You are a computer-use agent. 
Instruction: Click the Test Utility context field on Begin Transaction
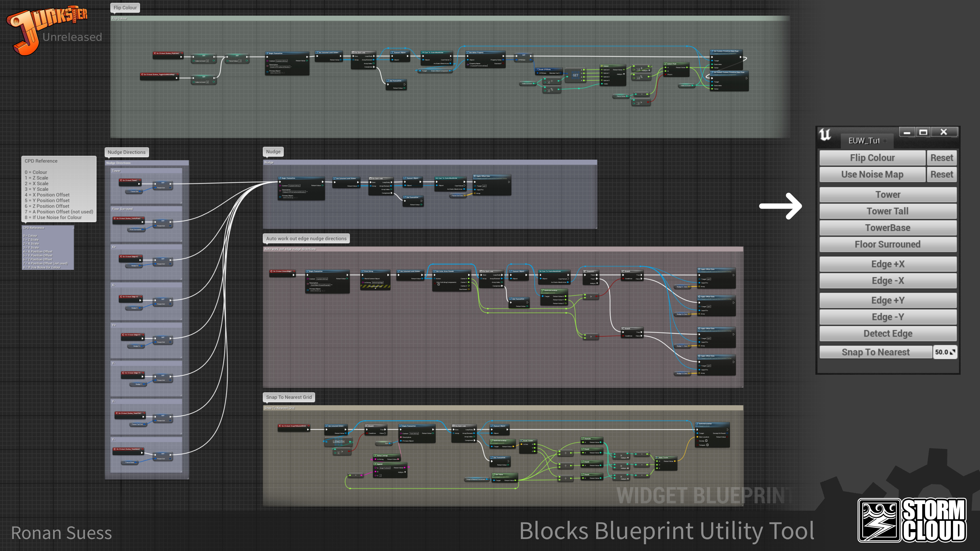click(x=414, y=434)
